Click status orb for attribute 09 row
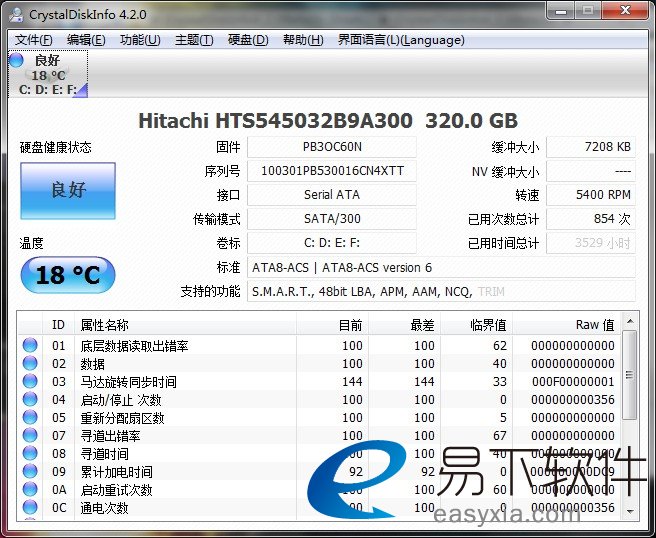This screenshot has height=538, width=656. tap(30, 472)
